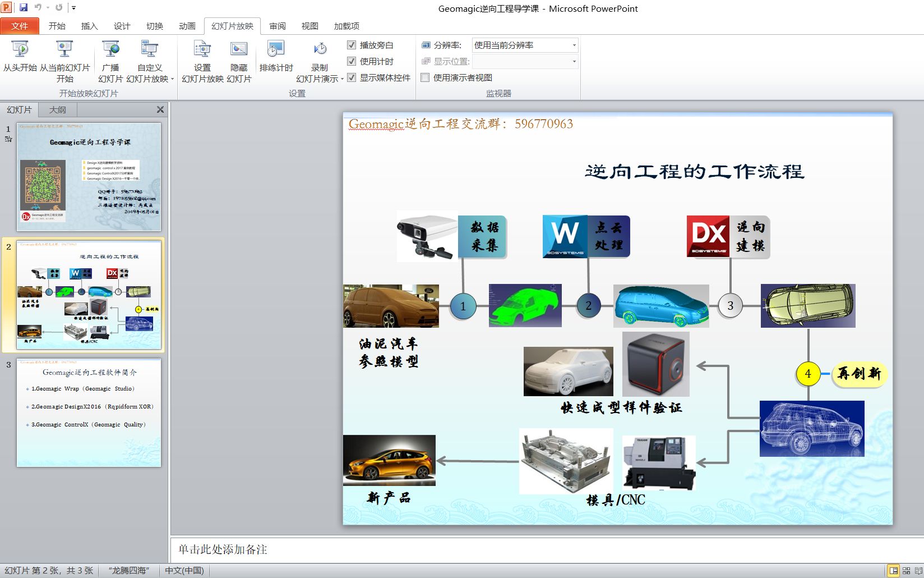Select the slide title 逆向工程的工作流程
Viewport: 924px width, 578px height.
point(694,171)
